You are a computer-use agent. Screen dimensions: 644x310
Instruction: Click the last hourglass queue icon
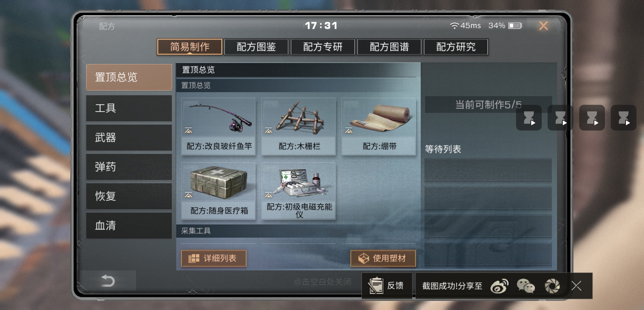pos(624,118)
